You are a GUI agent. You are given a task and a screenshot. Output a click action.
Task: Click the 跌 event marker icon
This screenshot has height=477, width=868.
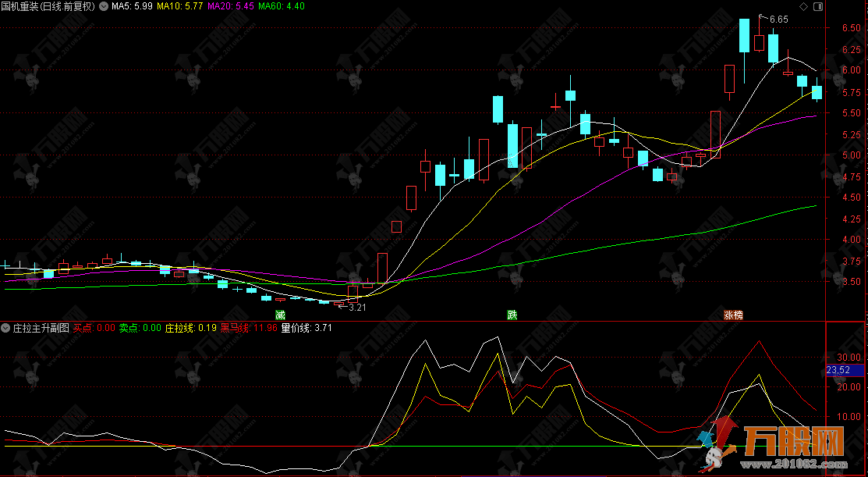click(x=512, y=315)
